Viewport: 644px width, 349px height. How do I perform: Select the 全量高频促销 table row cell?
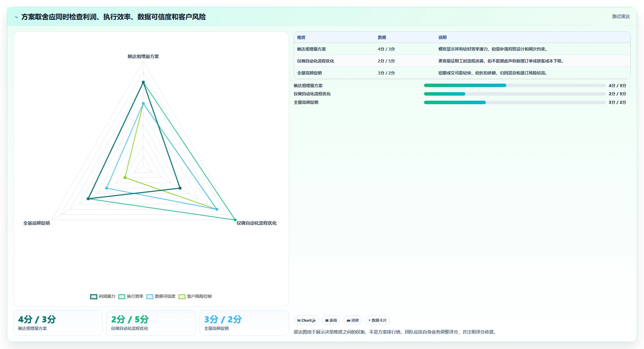pos(310,73)
